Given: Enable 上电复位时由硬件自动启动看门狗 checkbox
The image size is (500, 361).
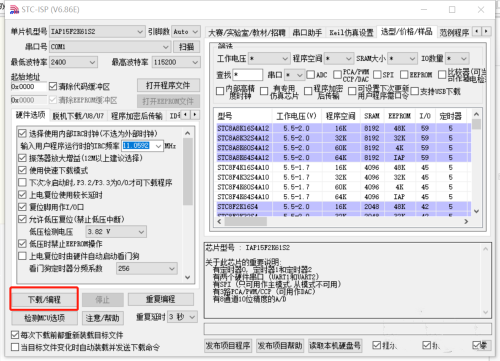Looking at the screenshot, I should click(x=22, y=256).
